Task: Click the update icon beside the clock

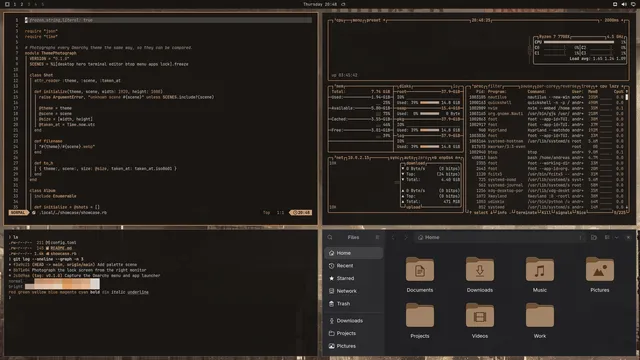Action: [343, 4]
